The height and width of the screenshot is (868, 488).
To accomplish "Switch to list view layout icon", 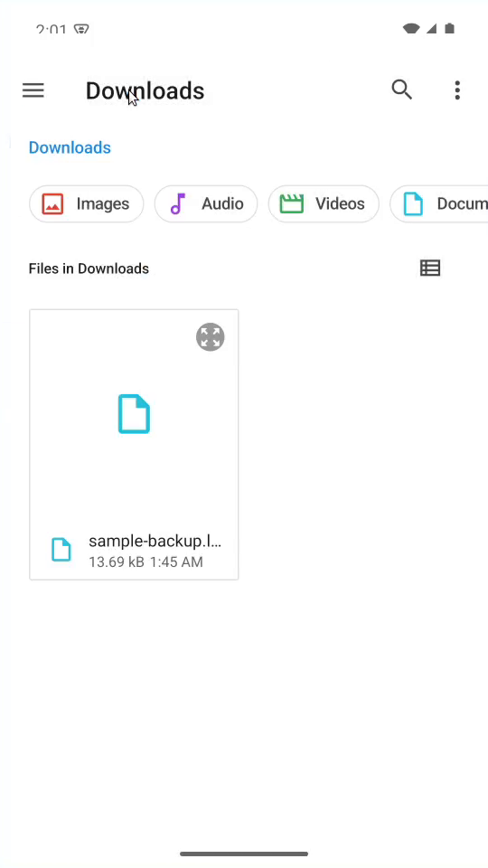I will point(430,269).
